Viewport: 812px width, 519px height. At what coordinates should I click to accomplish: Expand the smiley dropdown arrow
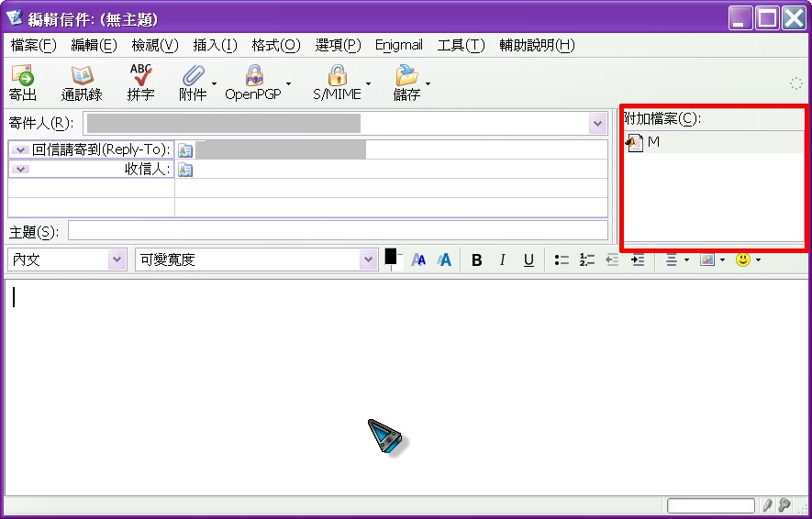coord(758,259)
